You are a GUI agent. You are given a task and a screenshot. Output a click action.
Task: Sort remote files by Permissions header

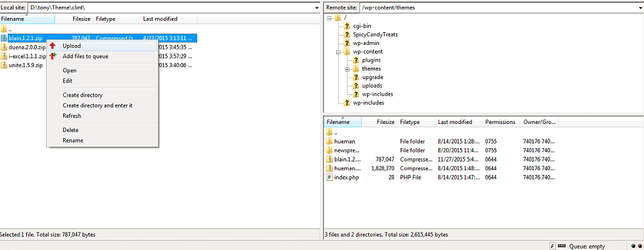point(502,122)
